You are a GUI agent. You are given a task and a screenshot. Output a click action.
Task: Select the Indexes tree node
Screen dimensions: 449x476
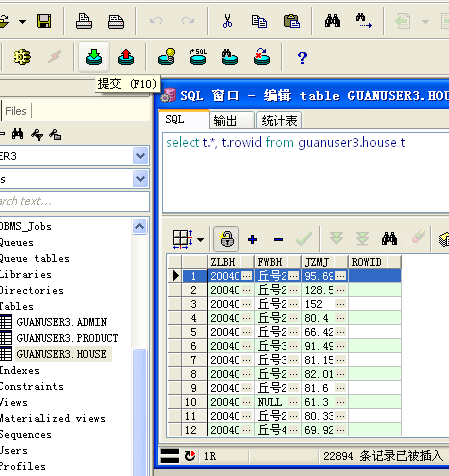20,370
